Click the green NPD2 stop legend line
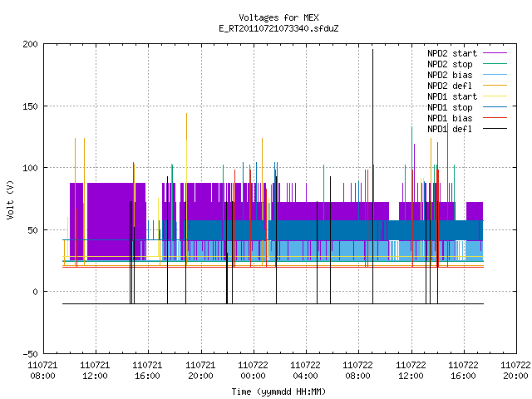The width and height of the screenshot is (532, 399). point(495,63)
